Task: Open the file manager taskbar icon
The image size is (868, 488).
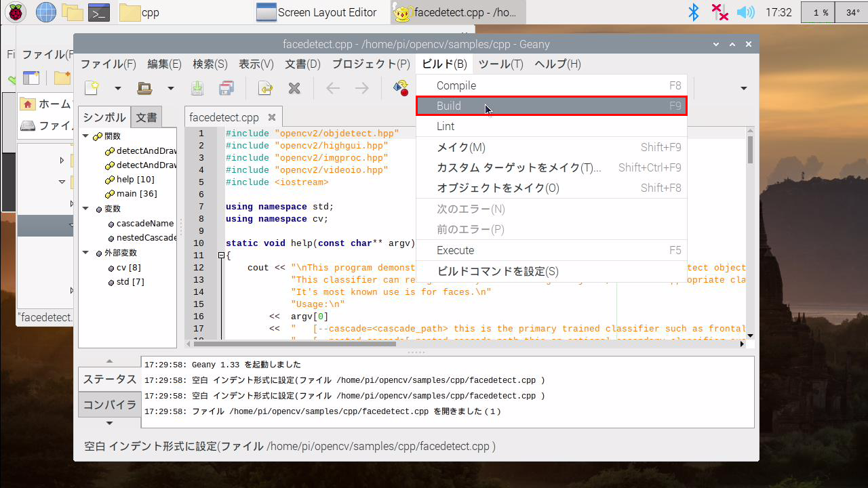Action: coord(72,12)
